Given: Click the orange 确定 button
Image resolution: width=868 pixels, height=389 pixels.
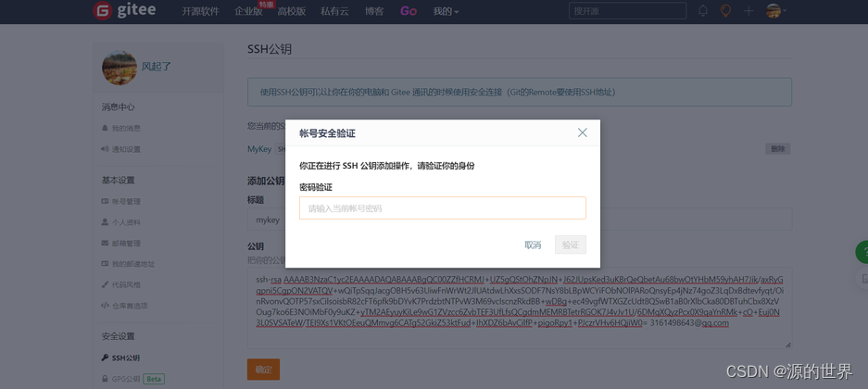Looking at the screenshot, I should pos(263,370).
